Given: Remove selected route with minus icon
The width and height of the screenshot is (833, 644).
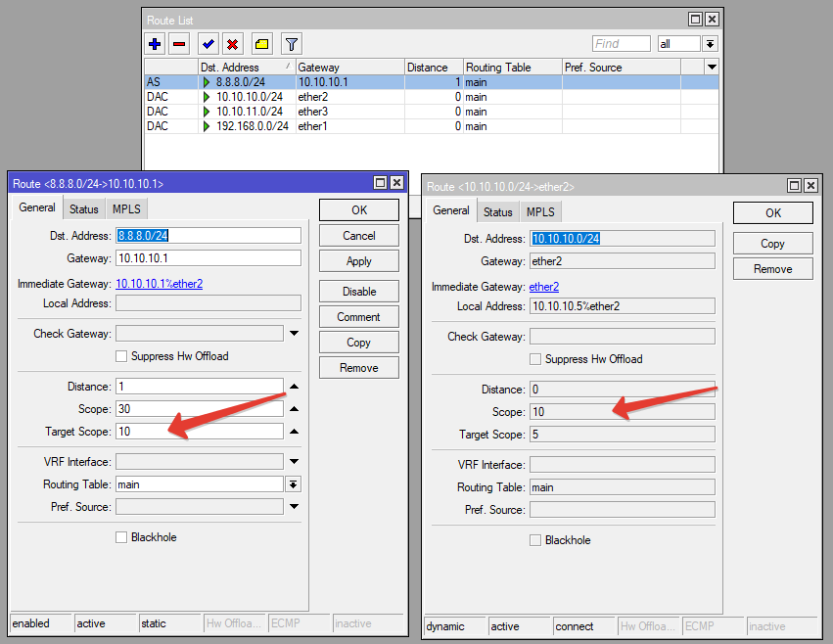Looking at the screenshot, I should click(179, 44).
